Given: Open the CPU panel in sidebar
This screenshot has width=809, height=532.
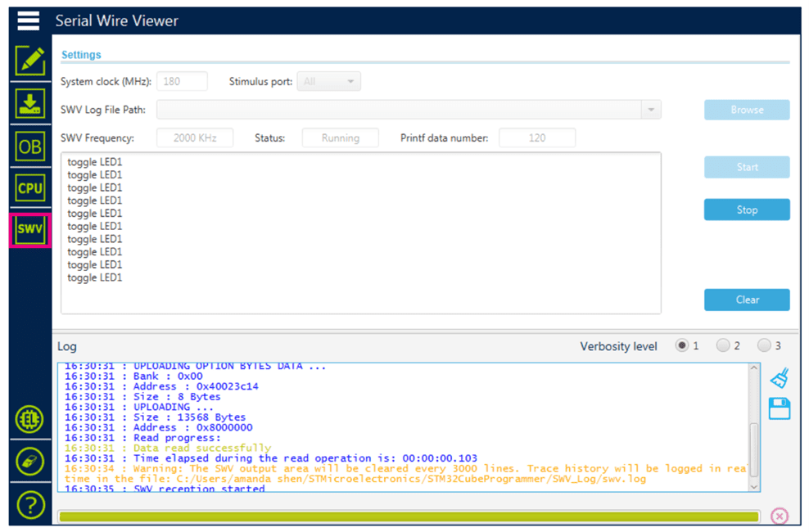Looking at the screenshot, I should (30, 188).
